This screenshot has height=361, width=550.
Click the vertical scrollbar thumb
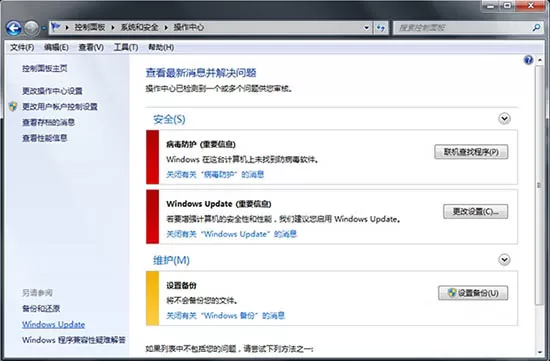click(539, 185)
